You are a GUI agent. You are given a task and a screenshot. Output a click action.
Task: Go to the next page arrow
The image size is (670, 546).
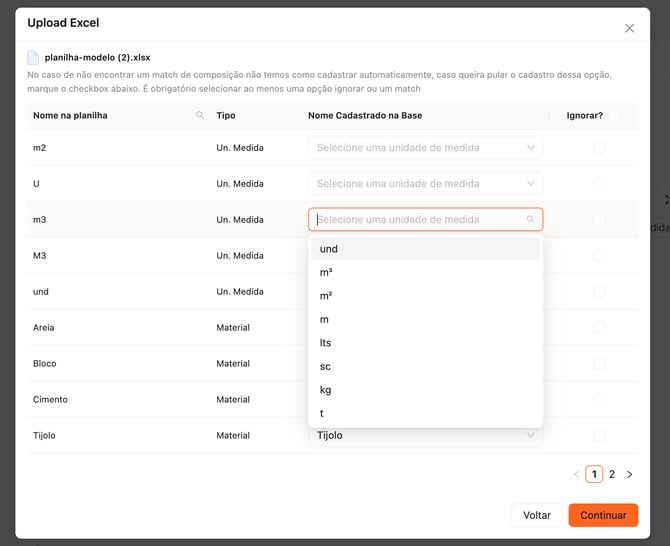[629, 474]
